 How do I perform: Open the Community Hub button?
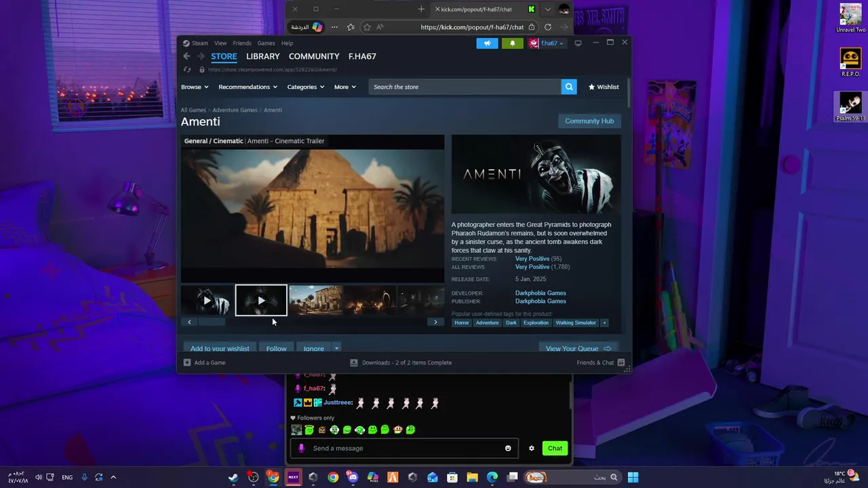pyautogui.click(x=589, y=121)
